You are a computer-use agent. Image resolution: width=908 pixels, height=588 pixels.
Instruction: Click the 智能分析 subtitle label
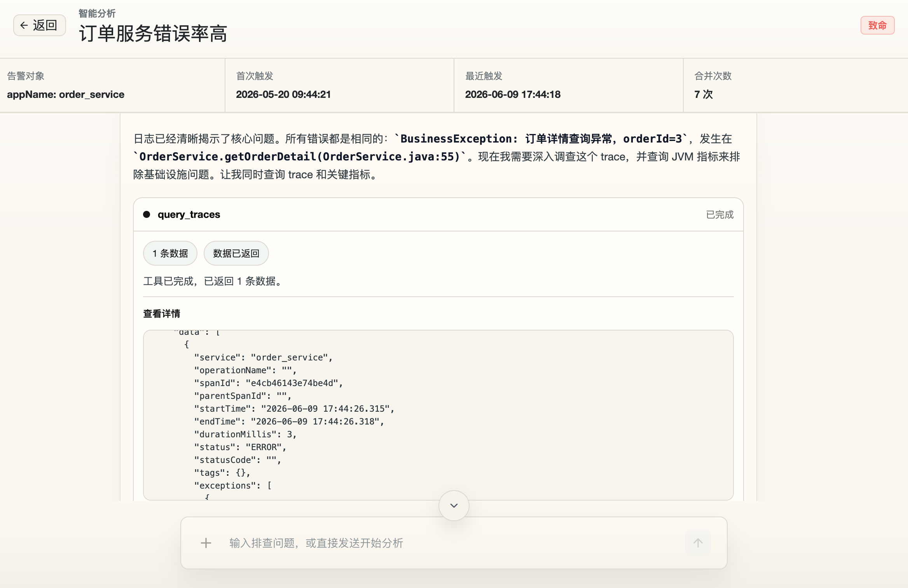point(97,14)
